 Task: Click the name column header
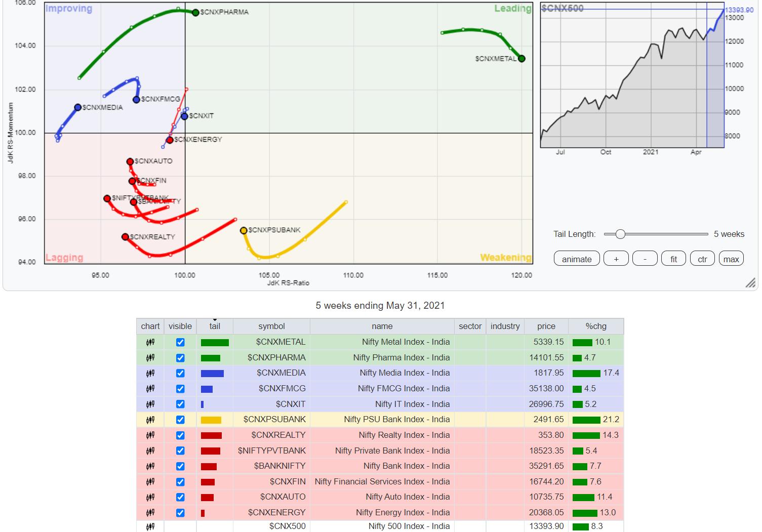(x=382, y=326)
